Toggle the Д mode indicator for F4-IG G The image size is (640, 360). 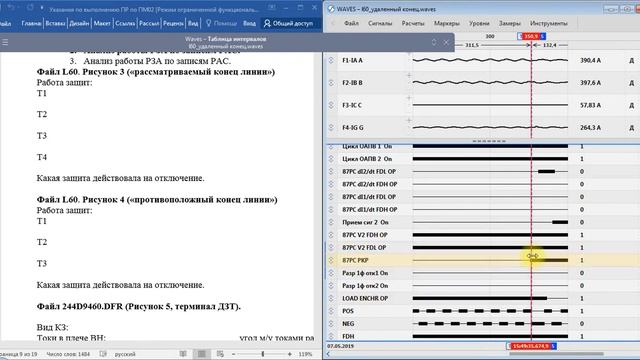631,128
